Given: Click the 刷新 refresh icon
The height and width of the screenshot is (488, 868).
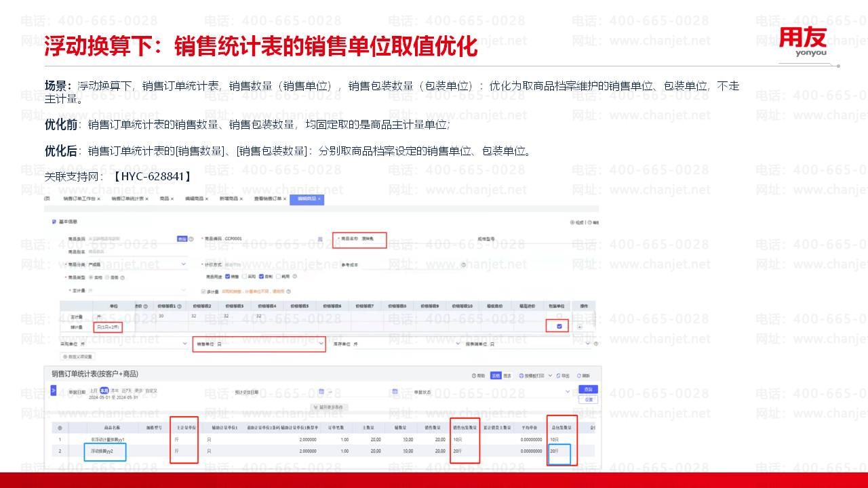Looking at the screenshot, I should pyautogui.click(x=578, y=375).
